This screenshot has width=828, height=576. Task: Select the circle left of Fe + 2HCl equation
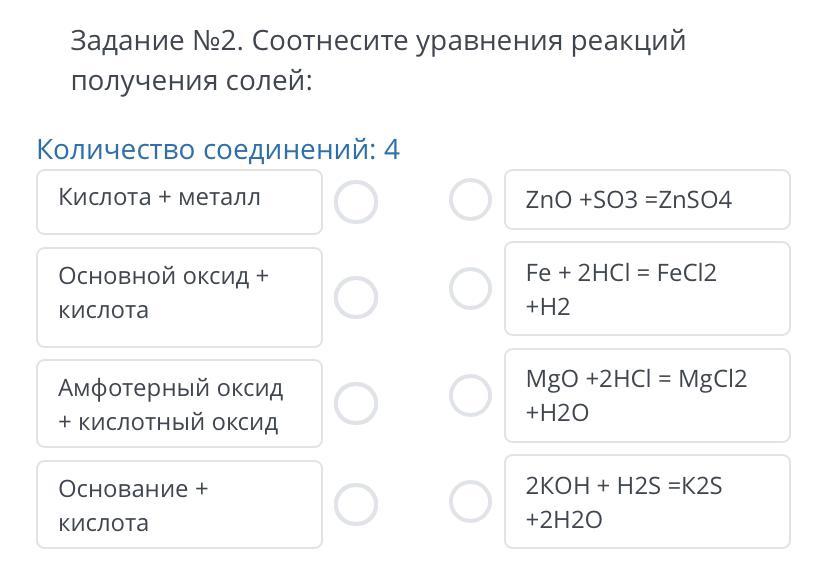tap(470, 289)
